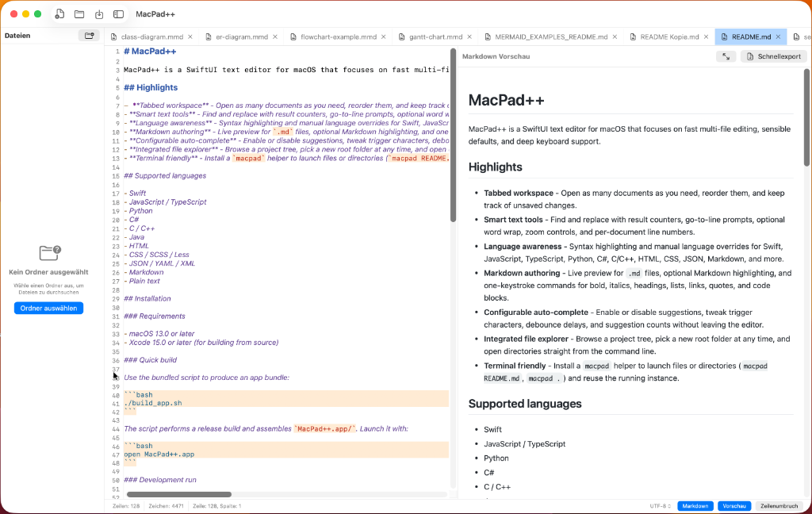Expand the Markdown Vorschau via diagonal arrows icon

[x=726, y=56]
